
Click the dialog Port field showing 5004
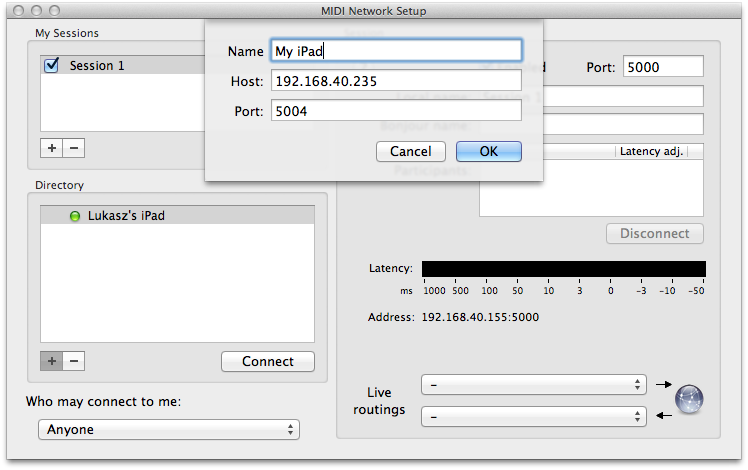click(396, 111)
